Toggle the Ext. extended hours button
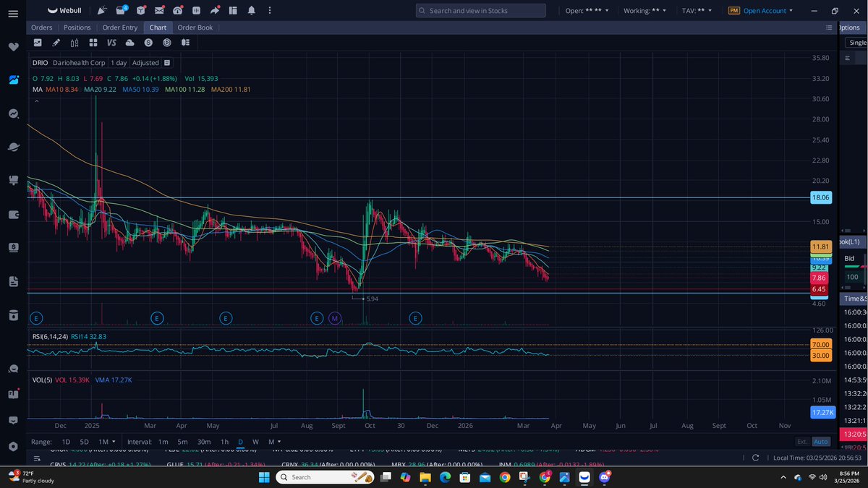The height and width of the screenshot is (488, 868). (802, 441)
